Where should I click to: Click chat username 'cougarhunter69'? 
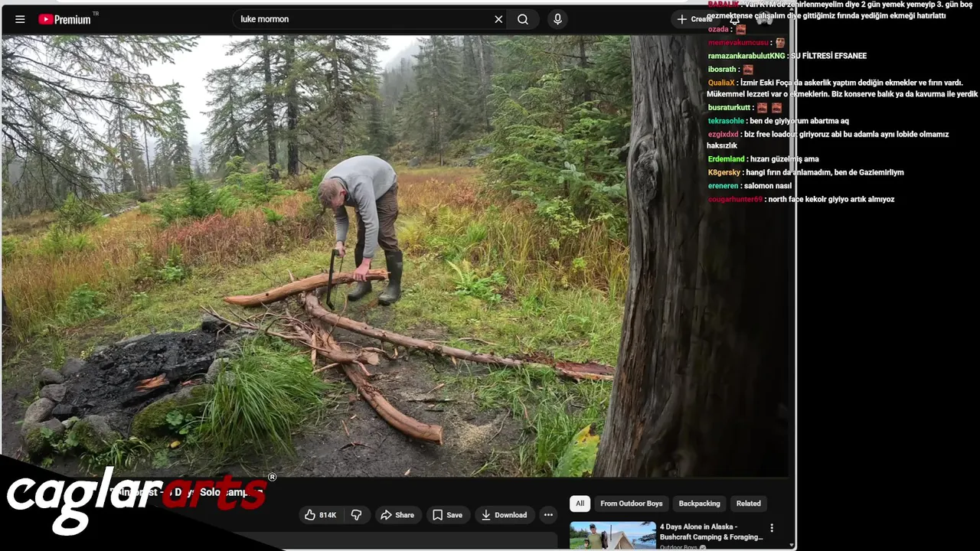point(736,200)
